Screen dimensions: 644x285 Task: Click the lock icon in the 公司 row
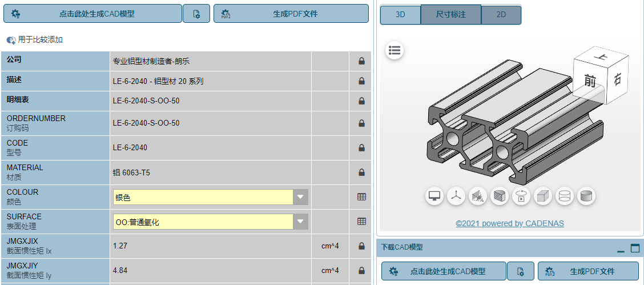pos(361,61)
